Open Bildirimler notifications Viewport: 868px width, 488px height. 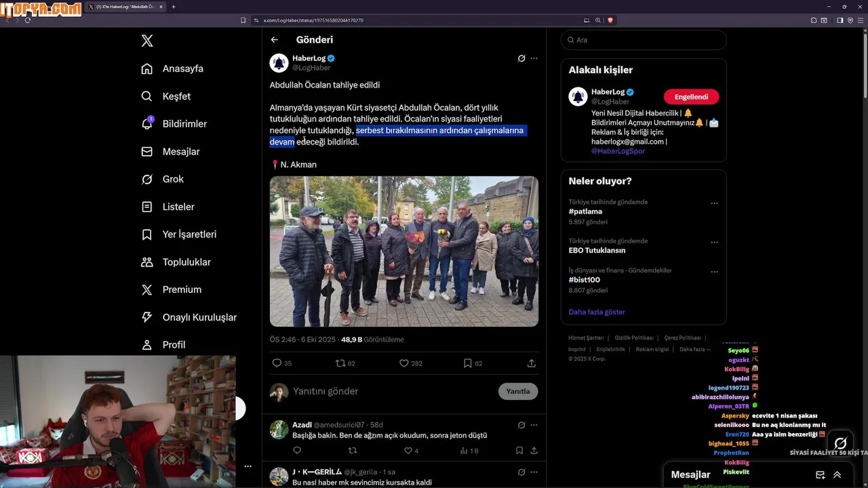[174, 123]
